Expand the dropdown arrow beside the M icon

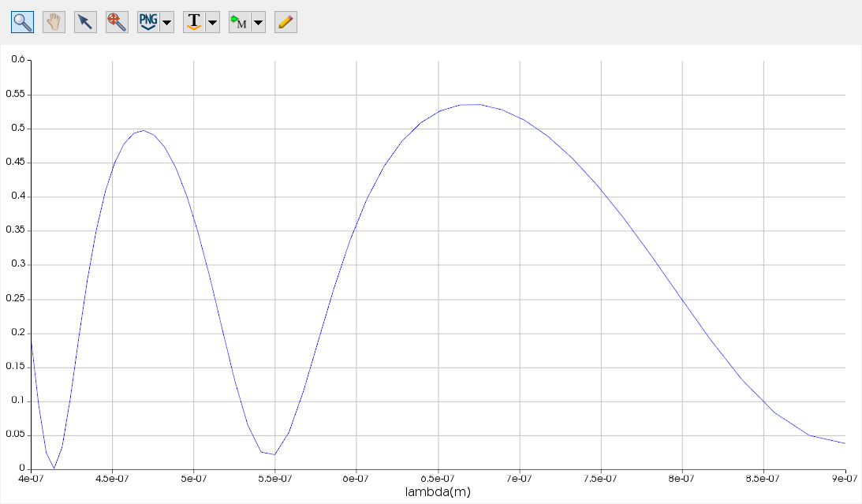tap(258, 22)
